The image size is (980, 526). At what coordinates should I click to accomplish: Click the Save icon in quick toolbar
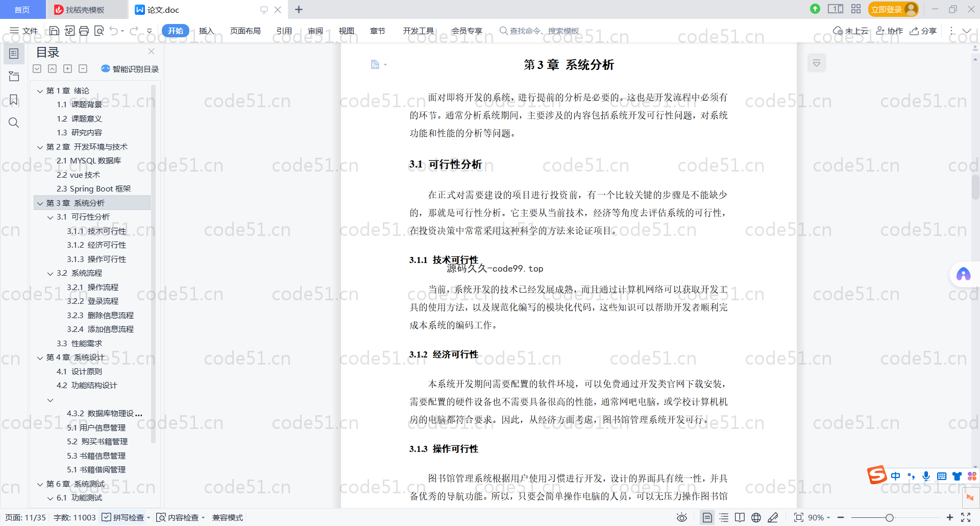pos(54,31)
